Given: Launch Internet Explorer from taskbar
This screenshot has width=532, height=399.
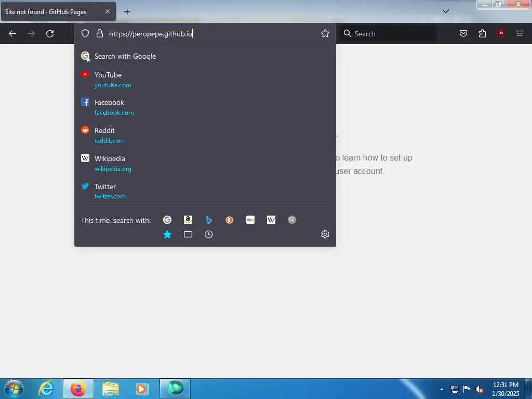Looking at the screenshot, I should click(46, 389).
